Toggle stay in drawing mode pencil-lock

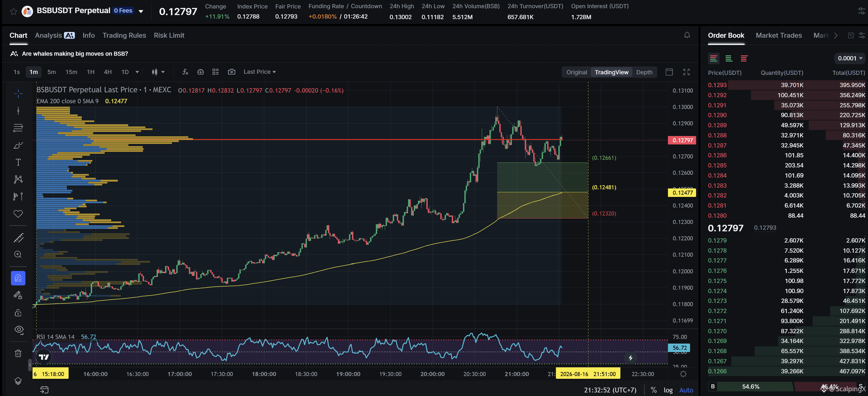point(18,295)
